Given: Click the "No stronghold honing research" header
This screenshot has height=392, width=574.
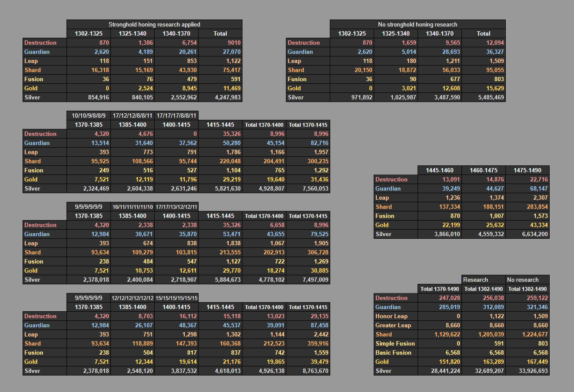Looking at the screenshot, I should [418, 25].
